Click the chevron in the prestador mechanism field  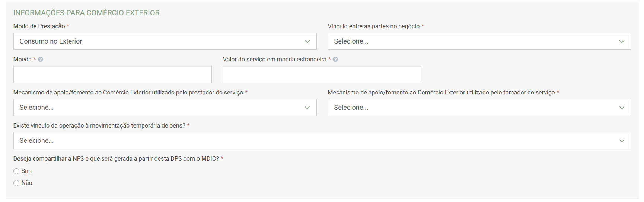(307, 108)
